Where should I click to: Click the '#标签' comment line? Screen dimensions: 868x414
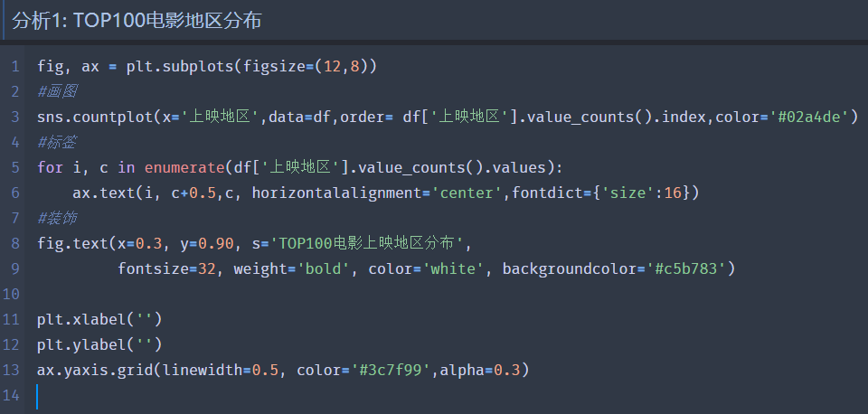pos(58,142)
